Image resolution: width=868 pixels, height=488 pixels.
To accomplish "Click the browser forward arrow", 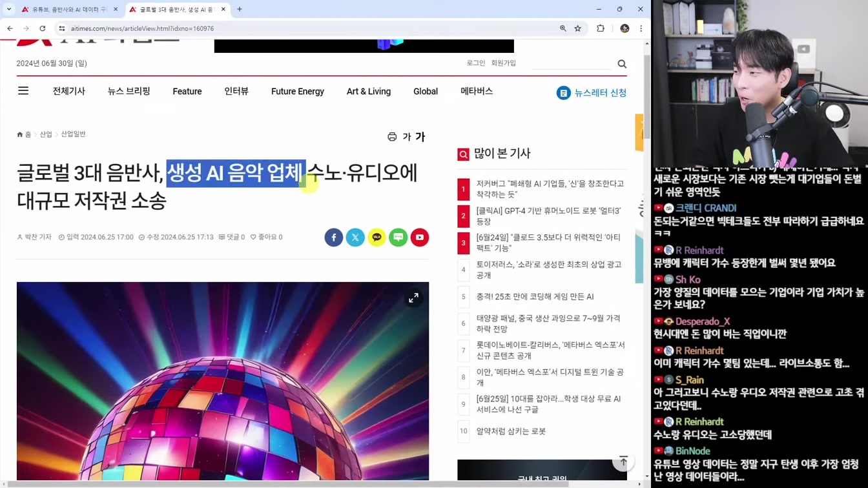I will tap(26, 28).
